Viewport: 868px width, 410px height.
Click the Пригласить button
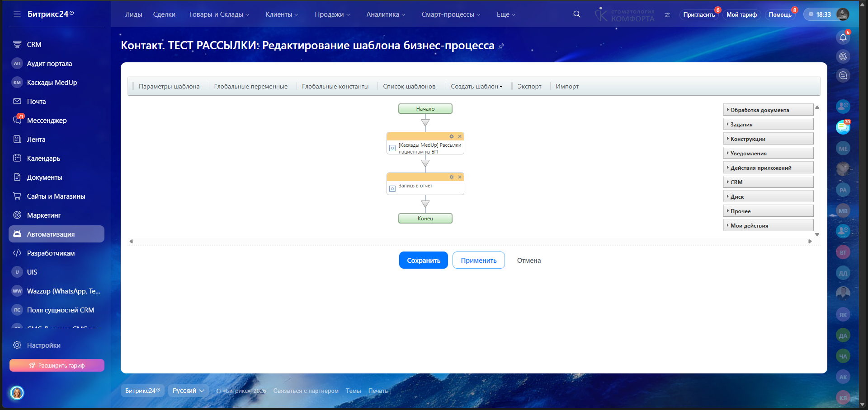(699, 14)
